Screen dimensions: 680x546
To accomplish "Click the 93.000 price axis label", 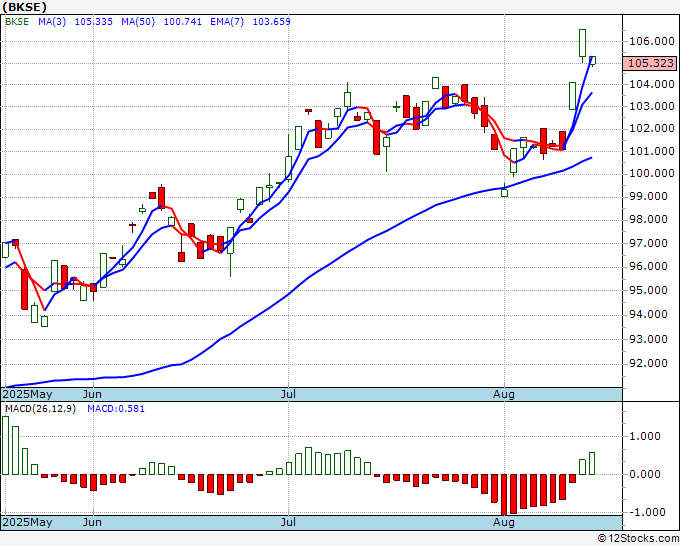I will pos(648,339).
